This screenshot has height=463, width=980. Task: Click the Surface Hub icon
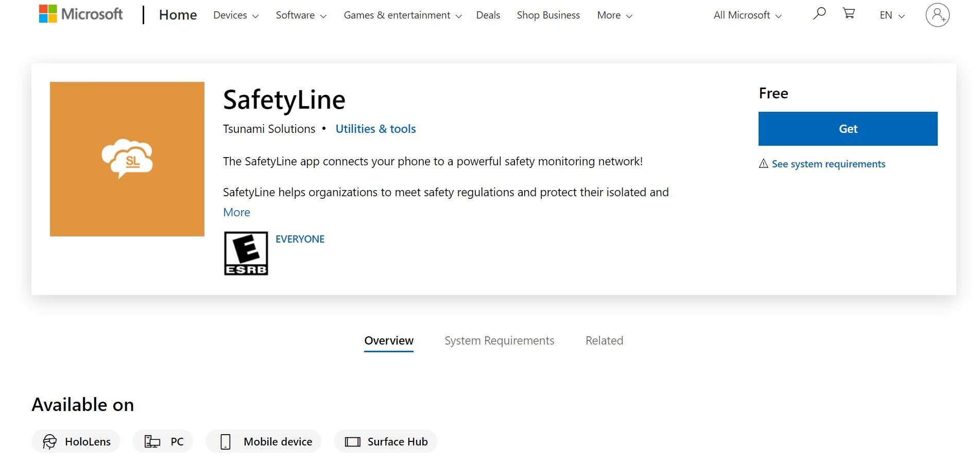353,441
